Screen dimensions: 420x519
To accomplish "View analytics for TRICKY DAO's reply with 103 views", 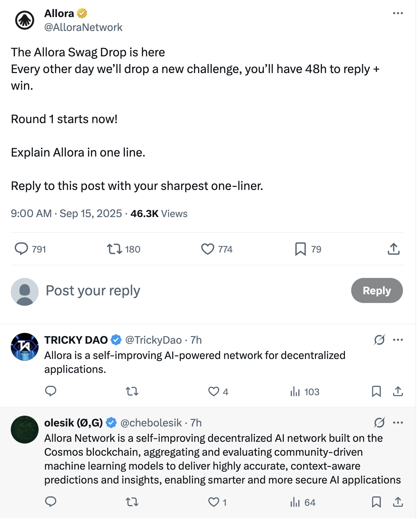I will coord(295,392).
